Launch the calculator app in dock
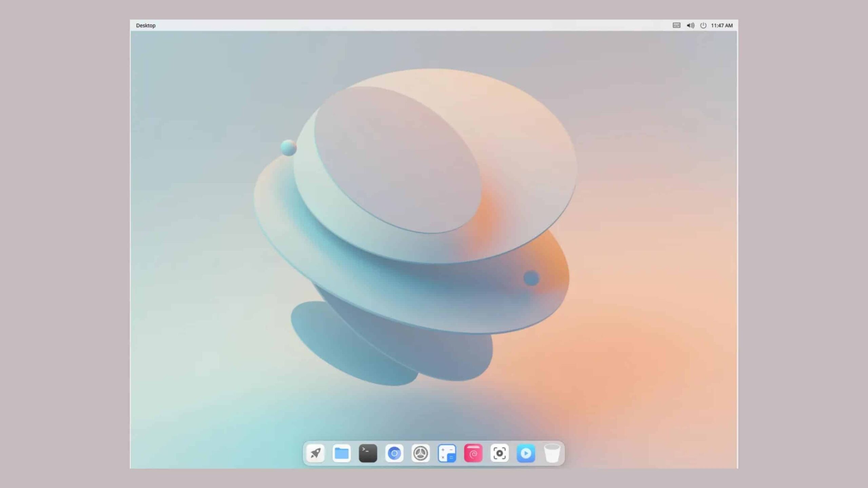 (x=447, y=453)
